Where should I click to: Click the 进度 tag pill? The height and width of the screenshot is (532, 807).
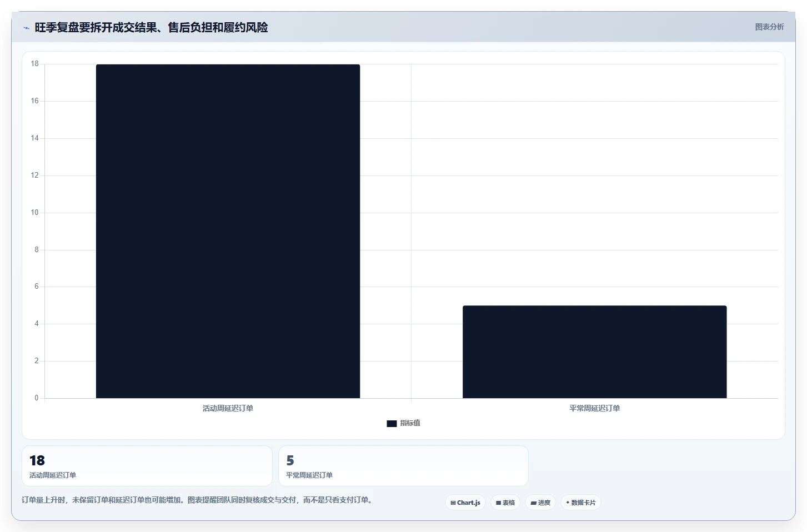click(x=540, y=503)
